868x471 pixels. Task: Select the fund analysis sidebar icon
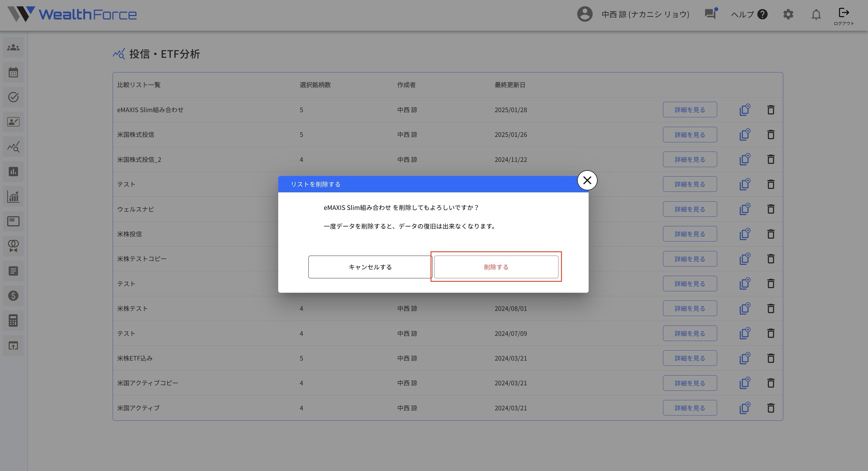pyautogui.click(x=14, y=147)
